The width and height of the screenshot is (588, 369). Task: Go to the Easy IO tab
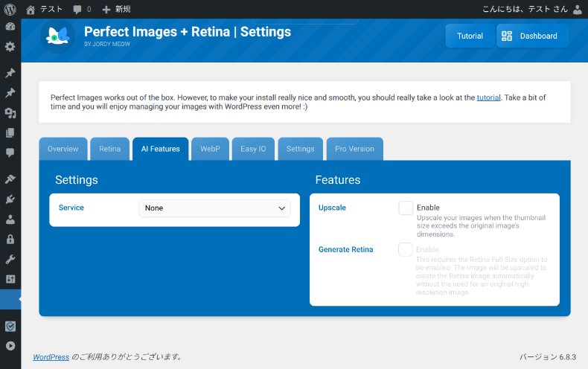(x=253, y=149)
